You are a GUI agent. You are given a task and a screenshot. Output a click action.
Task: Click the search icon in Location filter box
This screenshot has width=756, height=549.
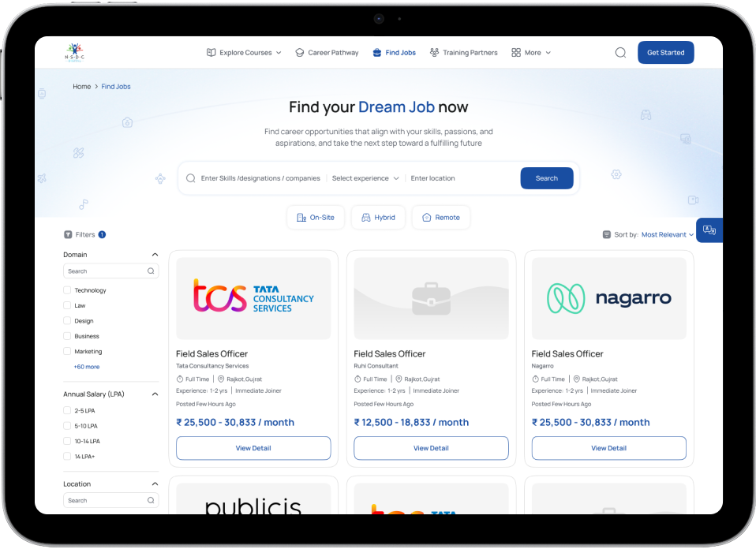tap(151, 501)
